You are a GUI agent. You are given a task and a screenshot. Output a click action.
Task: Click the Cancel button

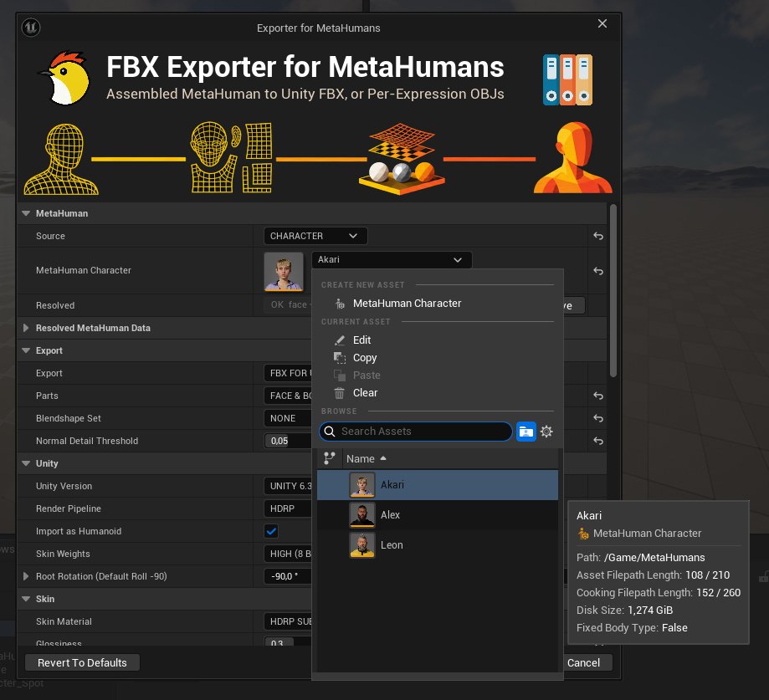(583, 662)
